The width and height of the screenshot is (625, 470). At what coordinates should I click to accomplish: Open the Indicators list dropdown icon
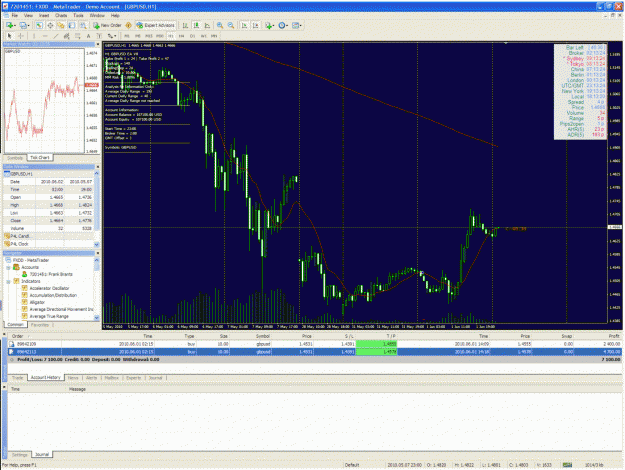pos(269,25)
